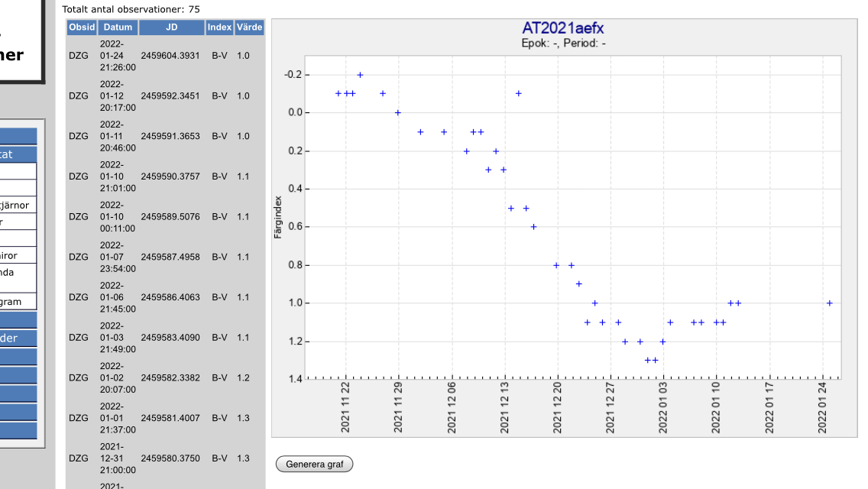
Task: Select the Index column header
Action: coord(219,28)
